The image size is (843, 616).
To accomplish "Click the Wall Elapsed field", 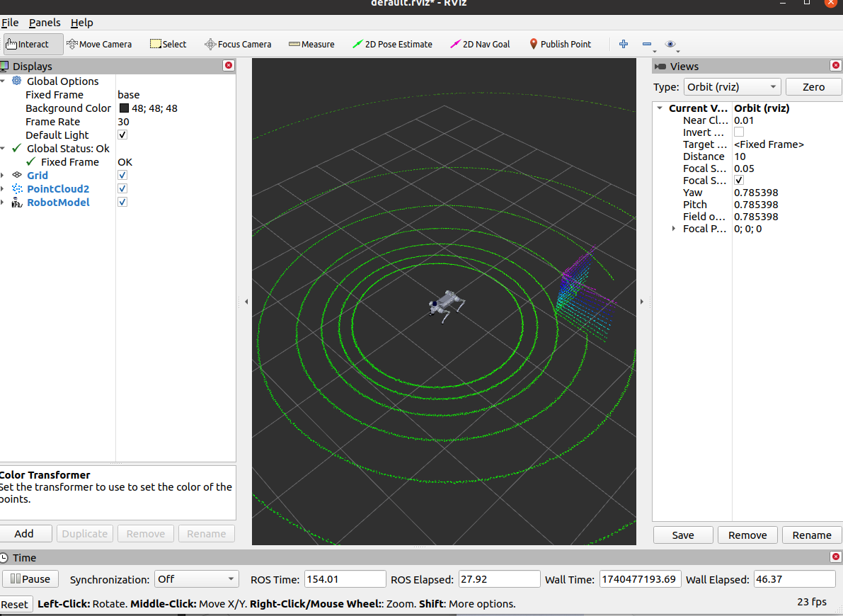I will [795, 579].
